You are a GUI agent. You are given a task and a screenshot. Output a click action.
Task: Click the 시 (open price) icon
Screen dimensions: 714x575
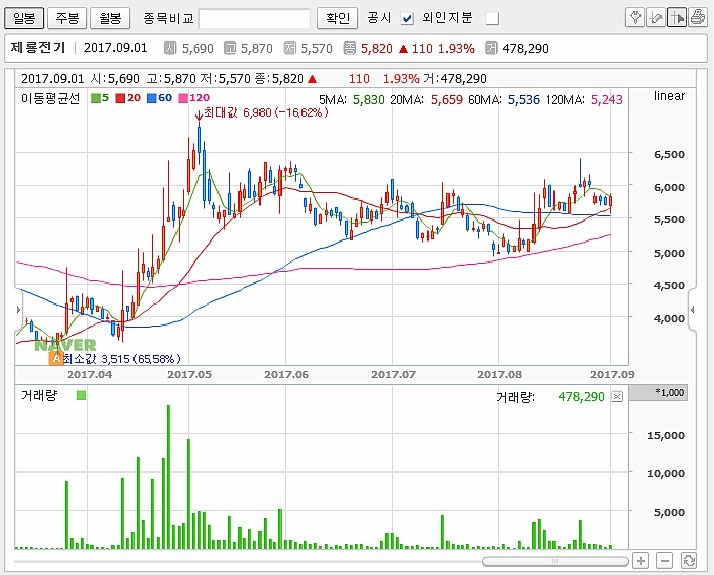170,48
